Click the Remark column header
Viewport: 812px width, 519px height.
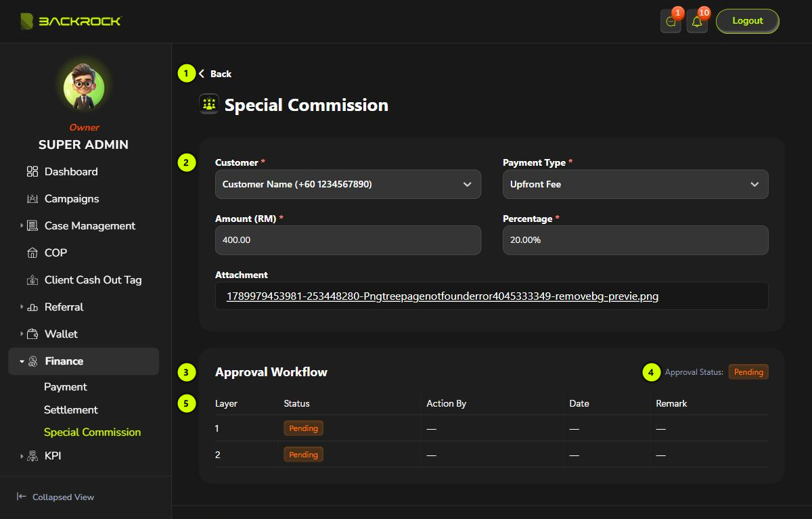671,403
